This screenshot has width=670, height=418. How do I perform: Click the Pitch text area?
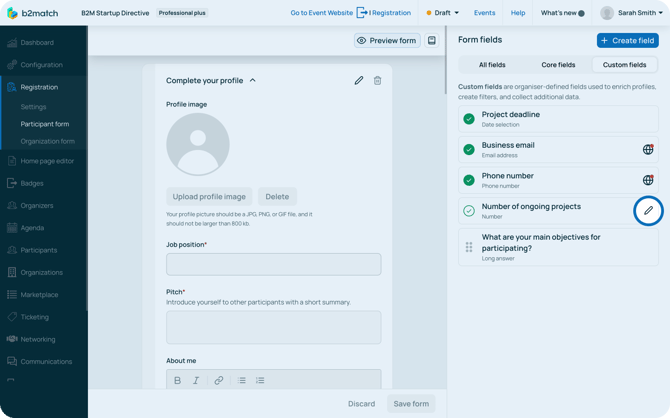273,327
